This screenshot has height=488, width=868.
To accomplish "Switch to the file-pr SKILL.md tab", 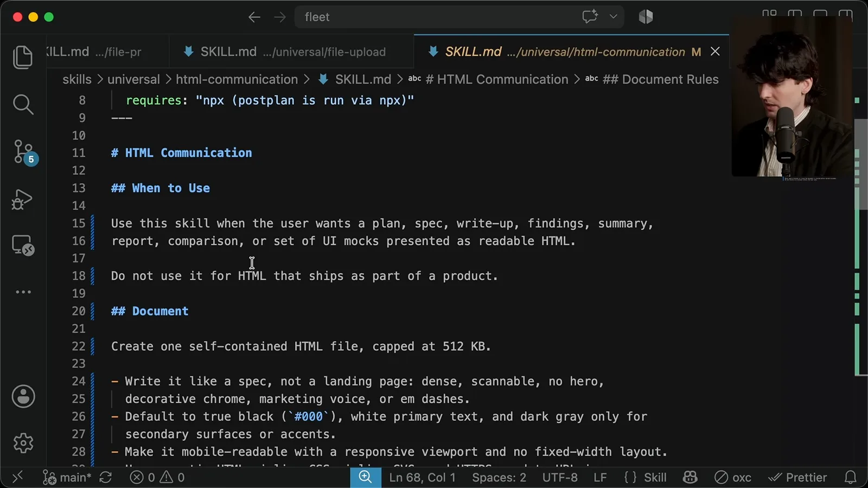I will pyautogui.click(x=107, y=52).
